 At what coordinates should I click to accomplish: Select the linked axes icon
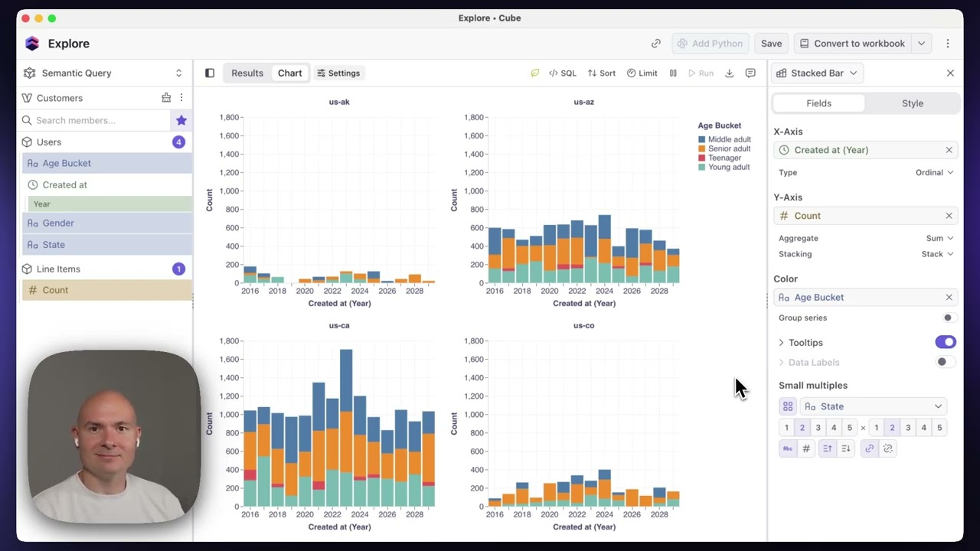click(869, 448)
